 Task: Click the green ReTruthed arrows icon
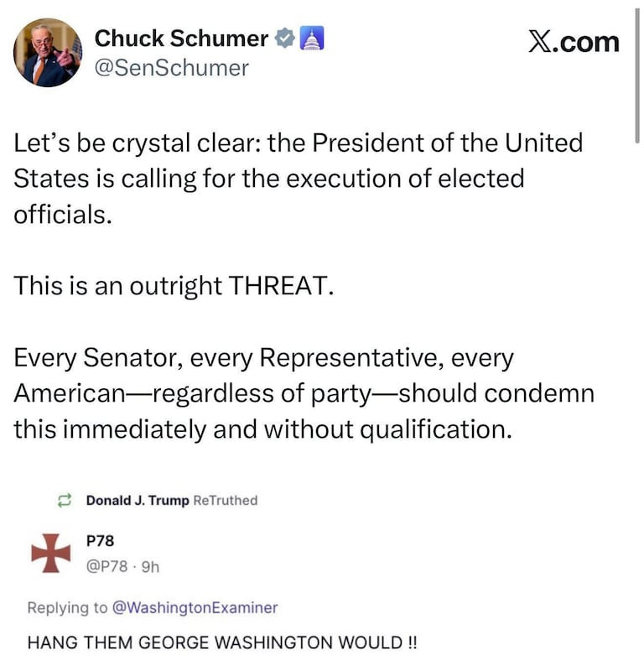click(x=63, y=501)
